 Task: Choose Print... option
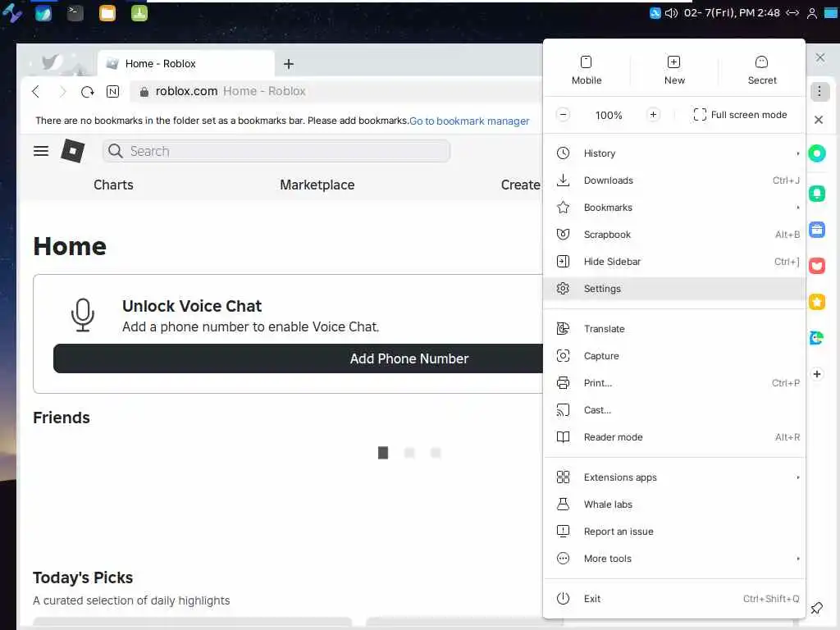coord(674,383)
